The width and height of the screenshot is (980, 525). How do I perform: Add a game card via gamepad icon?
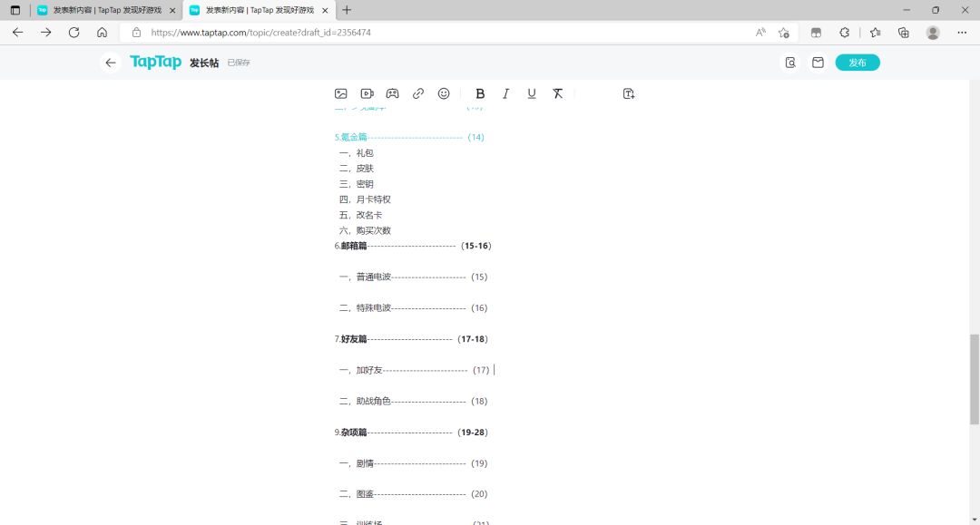click(x=393, y=93)
